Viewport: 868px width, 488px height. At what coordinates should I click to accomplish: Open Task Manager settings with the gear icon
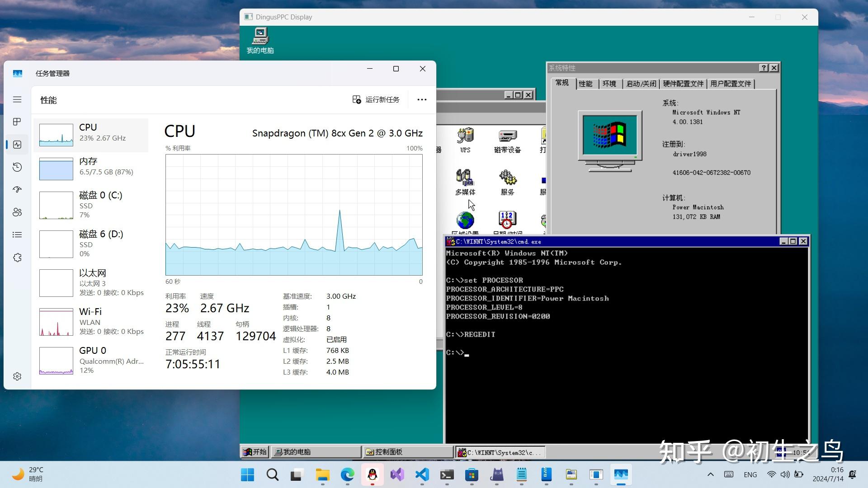(17, 376)
